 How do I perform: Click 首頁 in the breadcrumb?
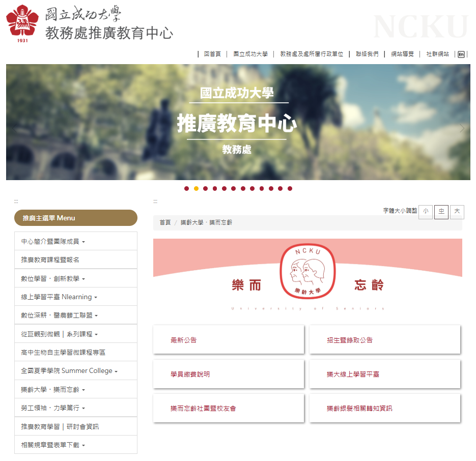coord(165,223)
